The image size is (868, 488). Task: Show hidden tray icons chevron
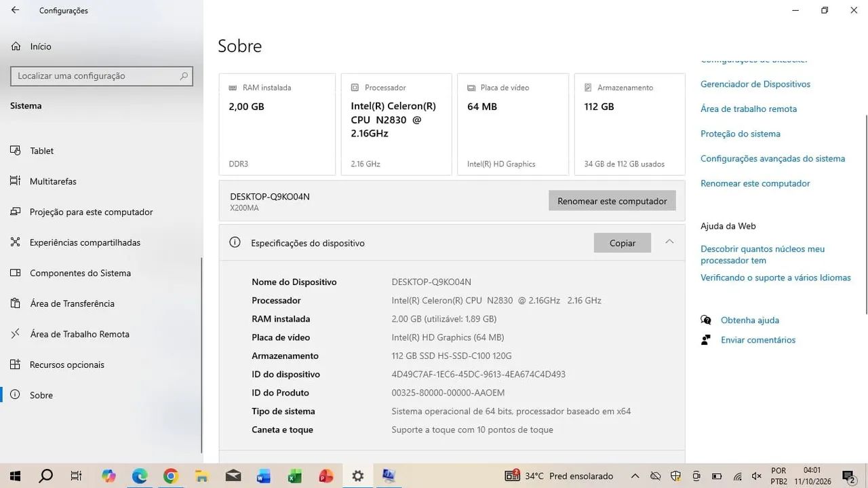635,476
